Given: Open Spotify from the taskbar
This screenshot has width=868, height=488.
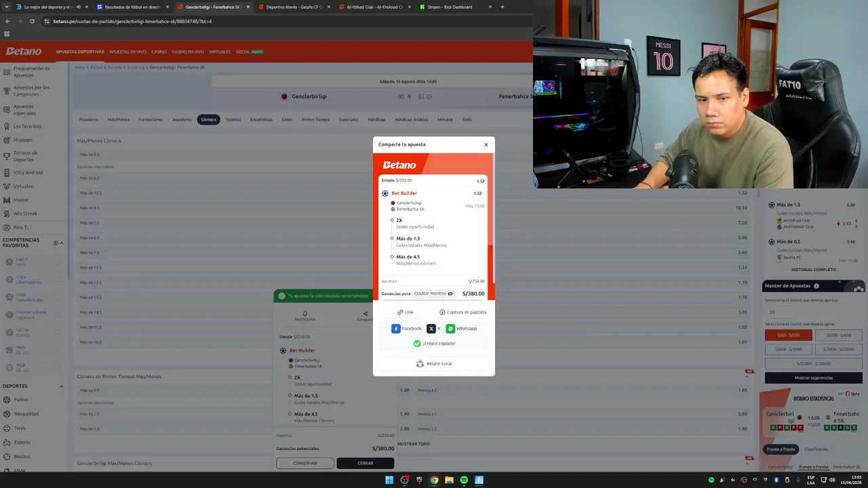Looking at the screenshot, I should [x=464, y=480].
